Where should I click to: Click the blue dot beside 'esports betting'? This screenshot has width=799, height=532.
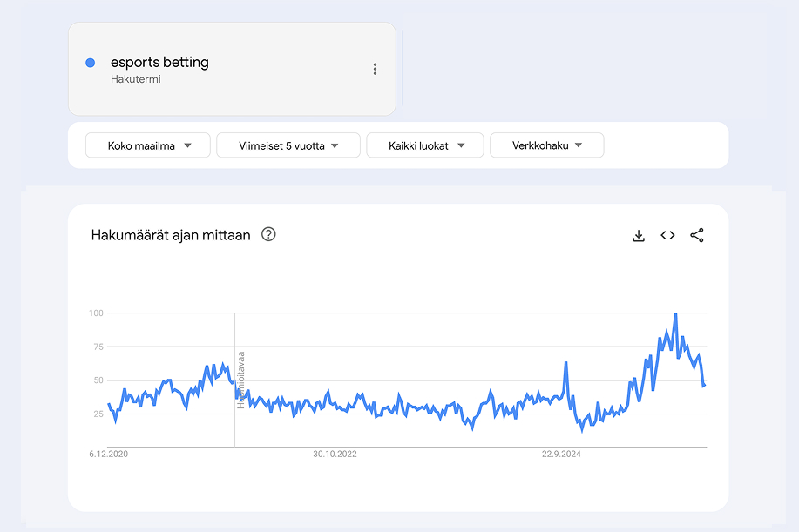(x=90, y=62)
